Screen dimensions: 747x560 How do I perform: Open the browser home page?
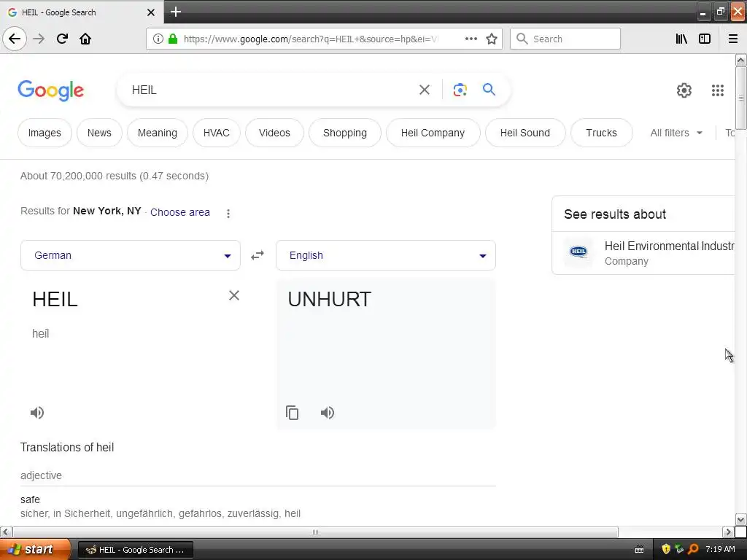(x=85, y=39)
